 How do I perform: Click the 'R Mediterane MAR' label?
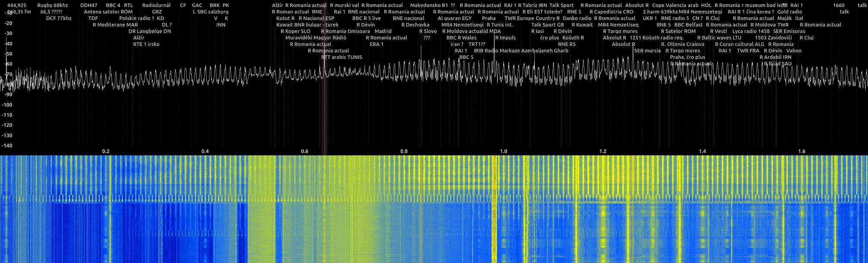point(115,25)
